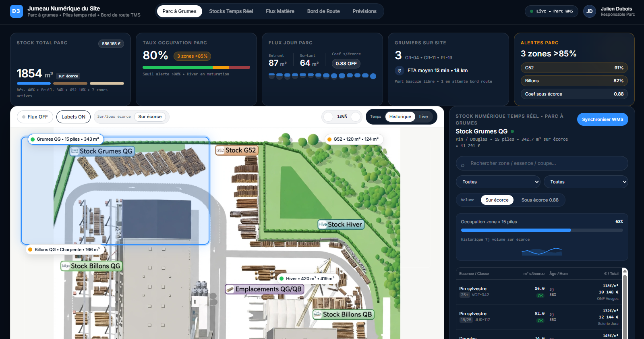Click the Taux occupation parc colored bar

[196, 67]
